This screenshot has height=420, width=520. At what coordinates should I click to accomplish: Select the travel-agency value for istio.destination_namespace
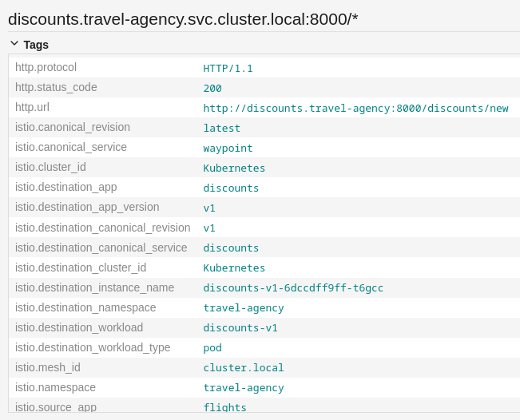[244, 308]
